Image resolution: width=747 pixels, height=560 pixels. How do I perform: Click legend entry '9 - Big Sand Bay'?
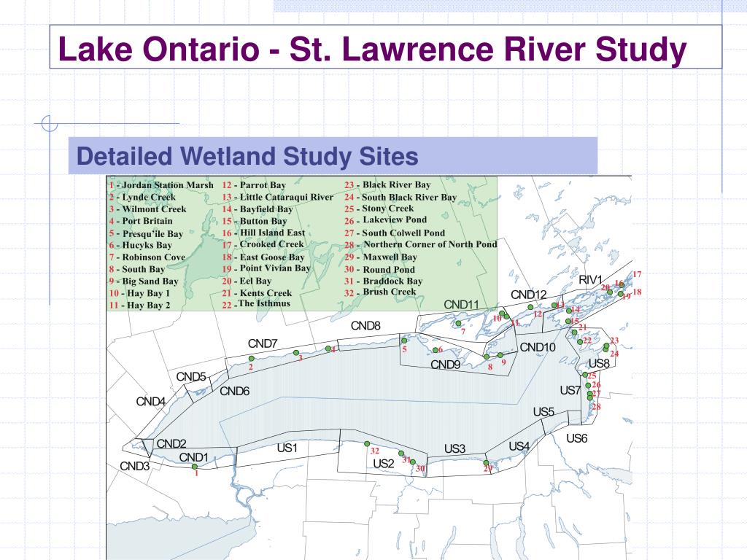point(144,281)
